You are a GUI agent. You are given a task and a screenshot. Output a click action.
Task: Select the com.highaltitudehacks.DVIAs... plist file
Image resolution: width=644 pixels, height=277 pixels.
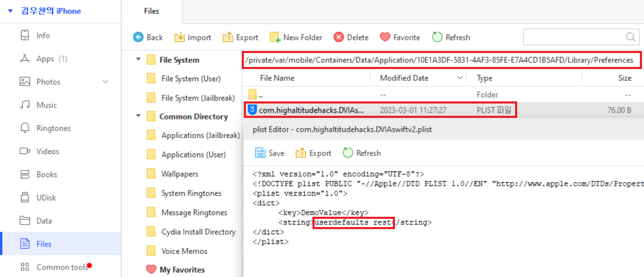coord(311,110)
